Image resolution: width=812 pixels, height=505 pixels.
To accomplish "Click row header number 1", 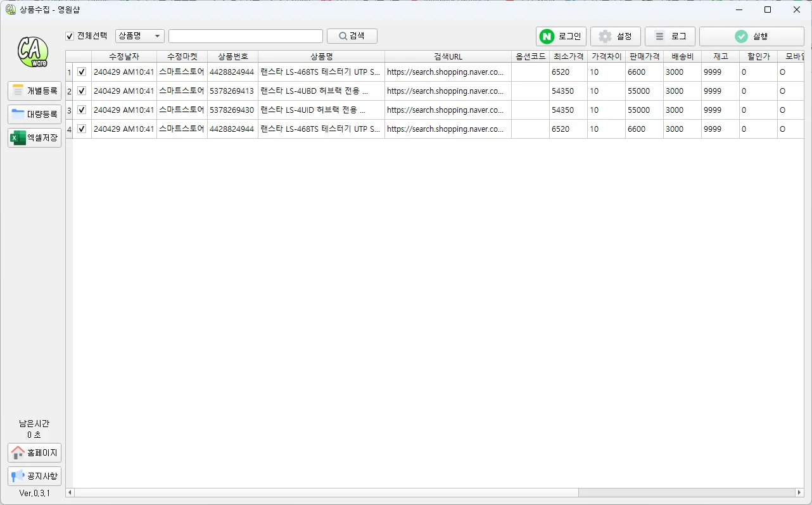I will (x=70, y=72).
